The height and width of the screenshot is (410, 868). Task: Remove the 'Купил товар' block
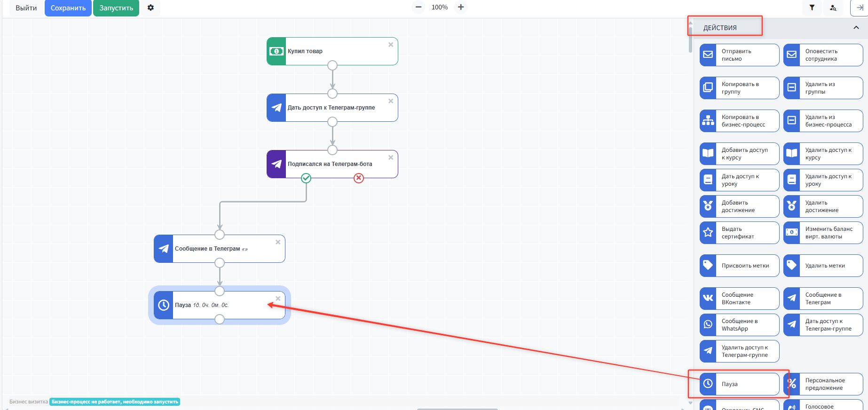tap(391, 45)
